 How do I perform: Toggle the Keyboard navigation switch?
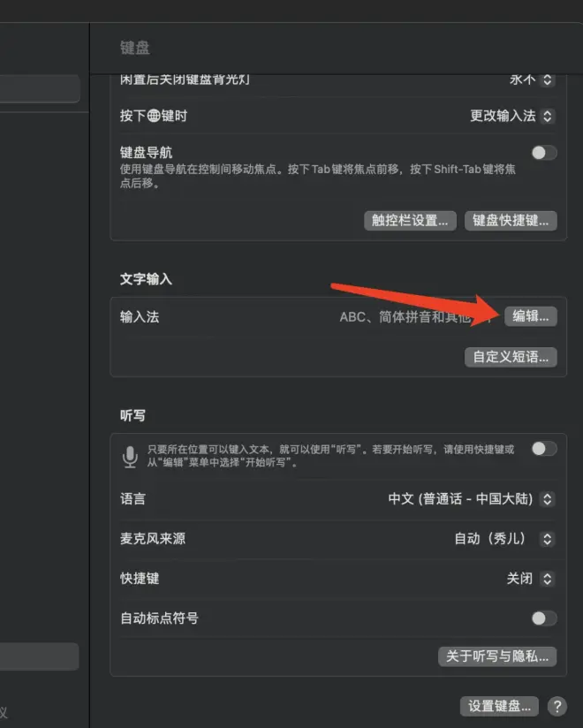coord(544,153)
